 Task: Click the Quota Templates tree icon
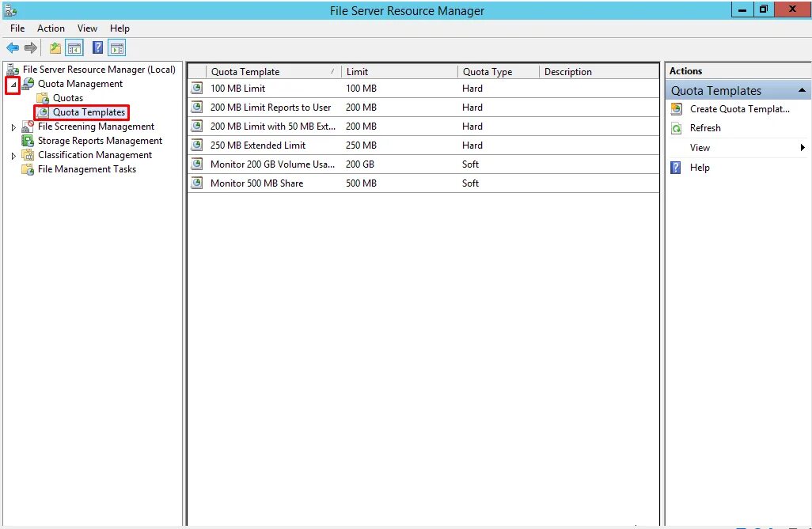[x=43, y=112]
